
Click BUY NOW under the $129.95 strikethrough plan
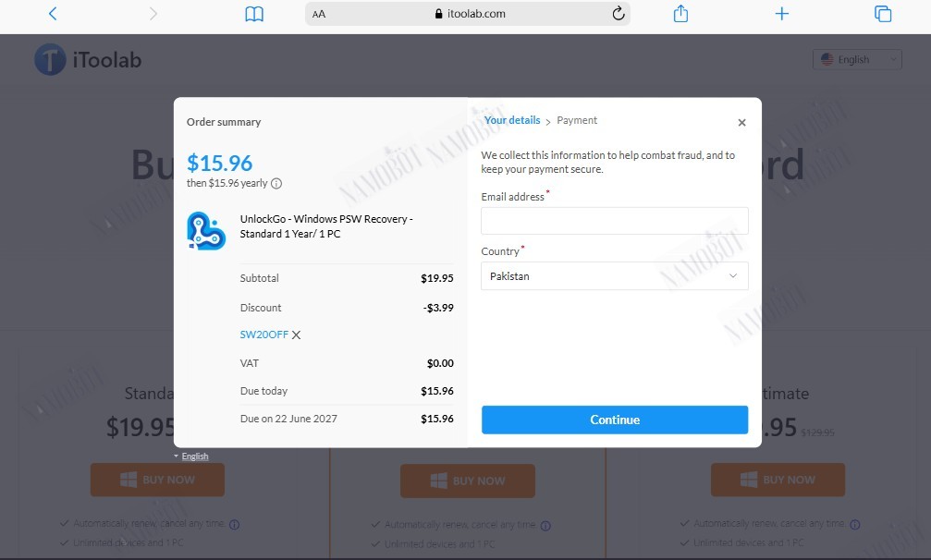click(x=778, y=480)
